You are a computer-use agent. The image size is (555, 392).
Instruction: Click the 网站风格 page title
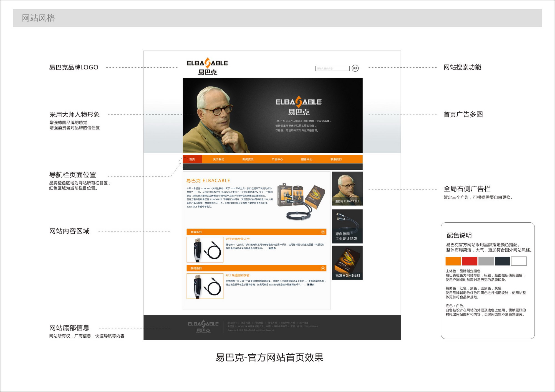click(39, 18)
